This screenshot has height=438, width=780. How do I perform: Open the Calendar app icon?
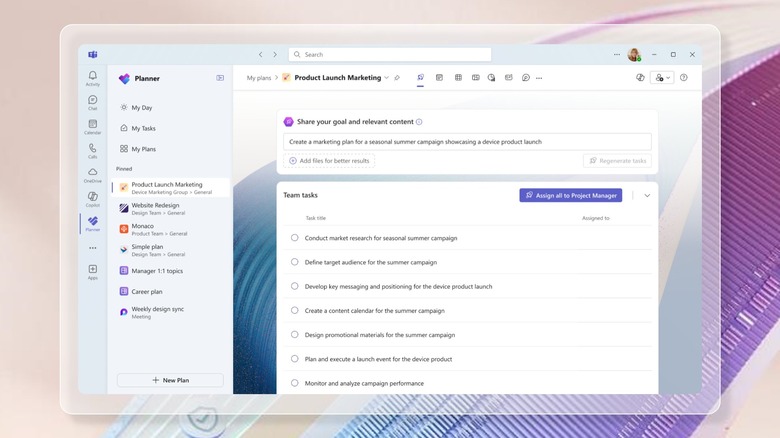[92, 126]
